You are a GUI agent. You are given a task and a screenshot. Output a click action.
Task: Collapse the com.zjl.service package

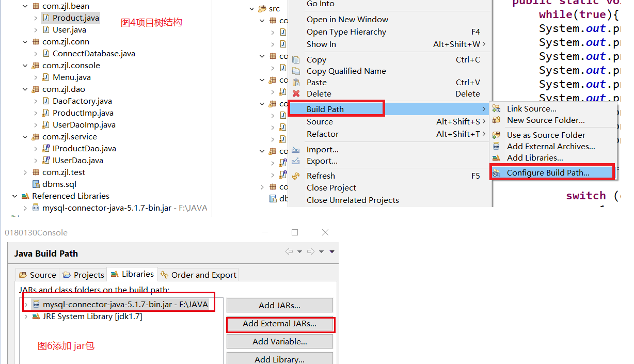(x=25, y=137)
